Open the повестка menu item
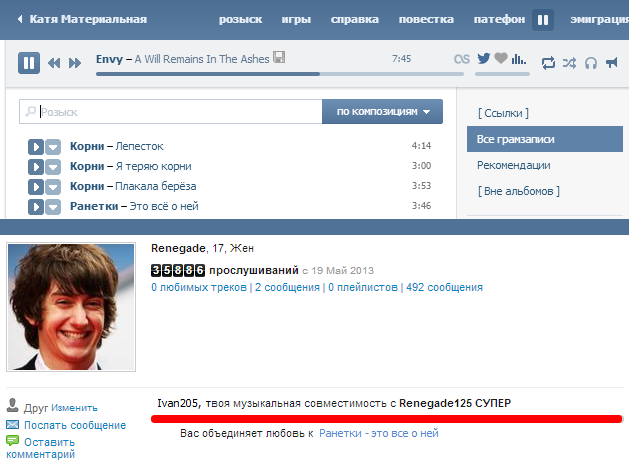The width and height of the screenshot is (629, 465). click(426, 19)
